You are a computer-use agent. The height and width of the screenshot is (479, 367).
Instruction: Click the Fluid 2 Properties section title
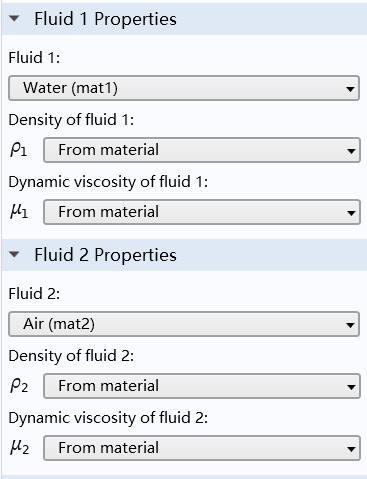[105, 255]
